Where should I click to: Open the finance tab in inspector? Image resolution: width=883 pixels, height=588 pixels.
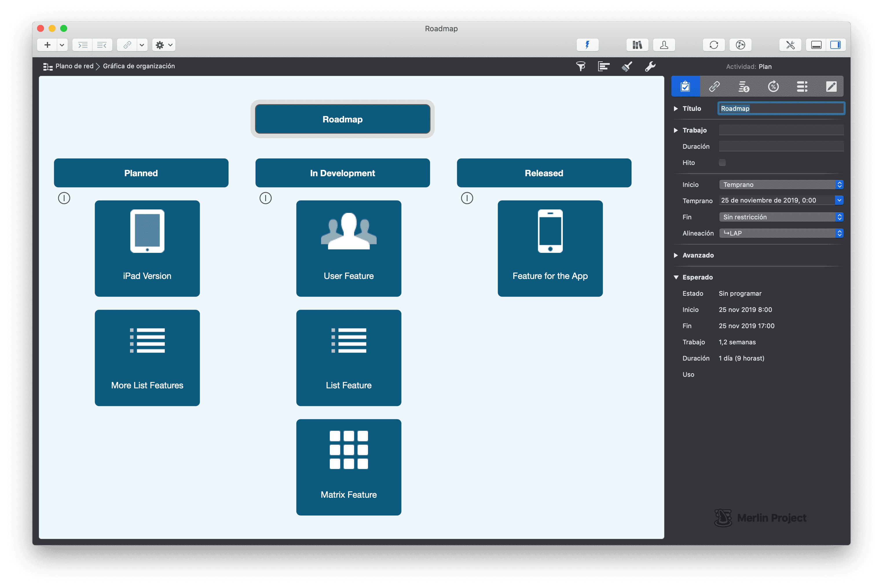click(x=743, y=87)
